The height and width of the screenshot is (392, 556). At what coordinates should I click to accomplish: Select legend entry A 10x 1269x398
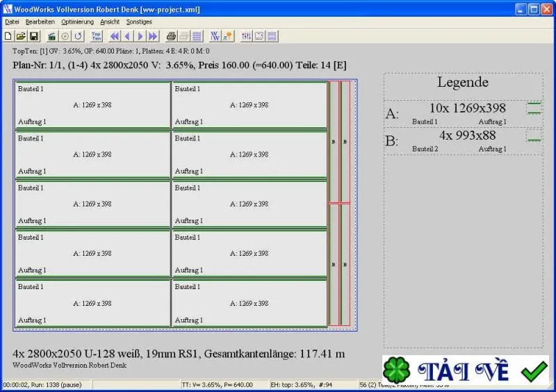point(463,113)
